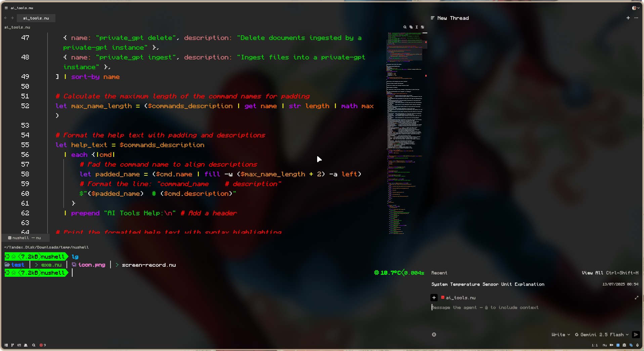Click the inline assist sparkle icon above minimap
Viewport: 644px width, 351px height.
tap(411, 27)
